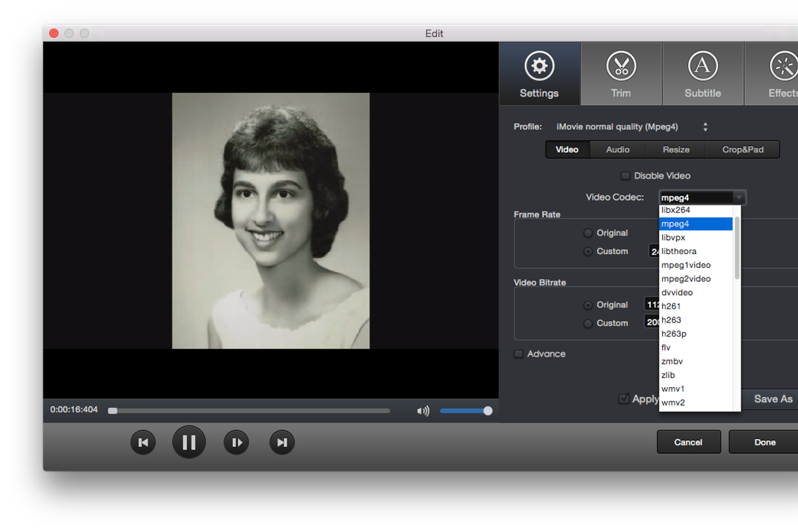
Task: Click the timecode 0:00:16:404
Action: click(74, 410)
